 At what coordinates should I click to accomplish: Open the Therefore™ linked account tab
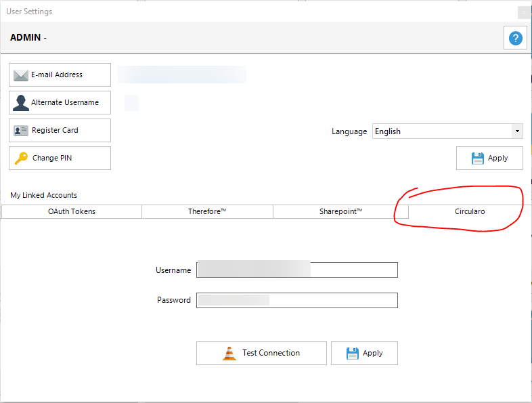coord(207,212)
